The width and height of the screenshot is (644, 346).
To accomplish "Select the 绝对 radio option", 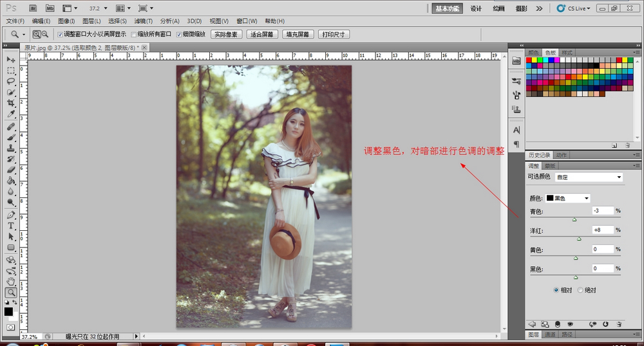I will (x=580, y=290).
